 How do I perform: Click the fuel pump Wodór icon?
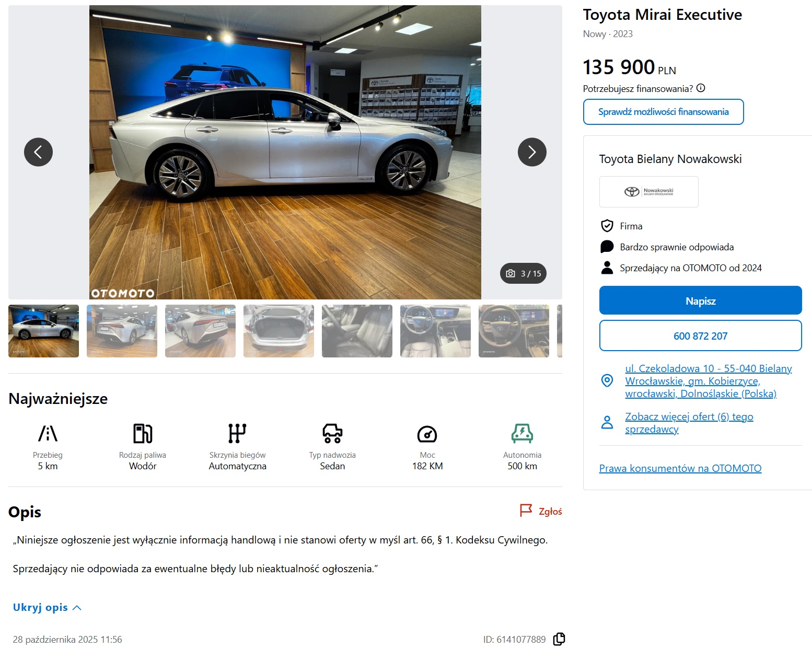[143, 433]
